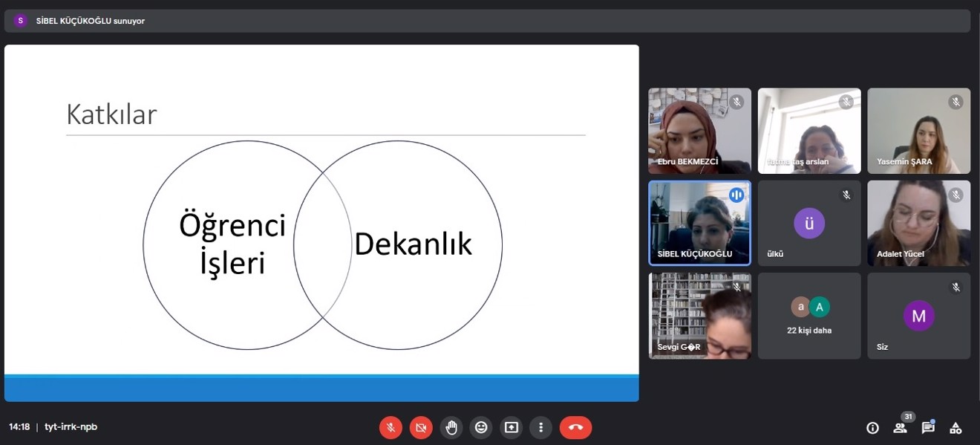
Task: Click the meeting code tyt-irrk-npb
Action: 71,427
